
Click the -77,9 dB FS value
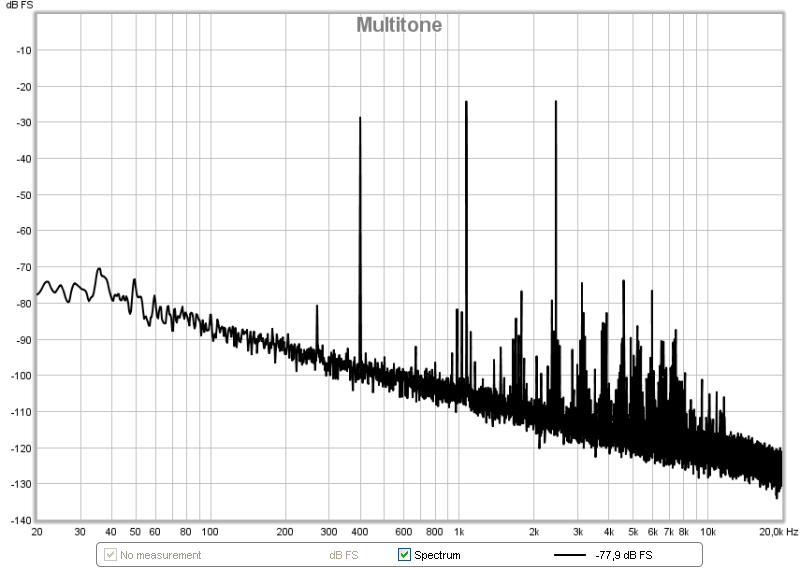(x=623, y=555)
